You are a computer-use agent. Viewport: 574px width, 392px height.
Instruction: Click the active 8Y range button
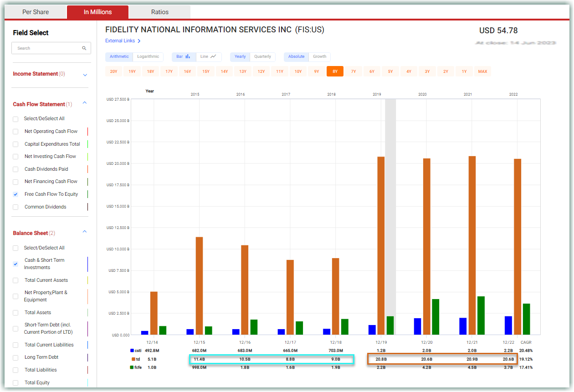point(335,71)
